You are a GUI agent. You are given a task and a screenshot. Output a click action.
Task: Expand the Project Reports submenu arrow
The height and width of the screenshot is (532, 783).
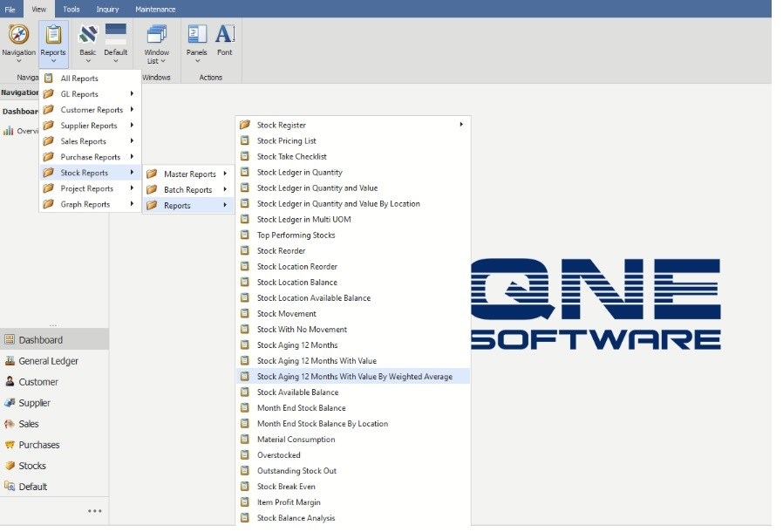132,188
